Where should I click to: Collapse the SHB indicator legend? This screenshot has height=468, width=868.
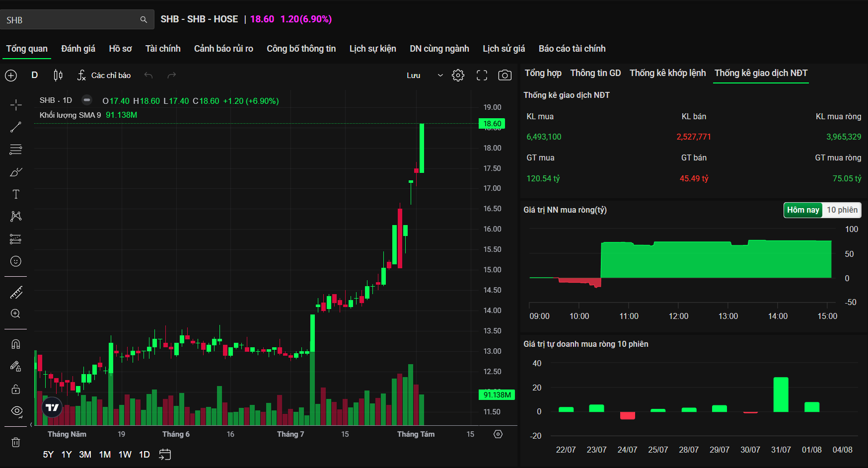87,100
